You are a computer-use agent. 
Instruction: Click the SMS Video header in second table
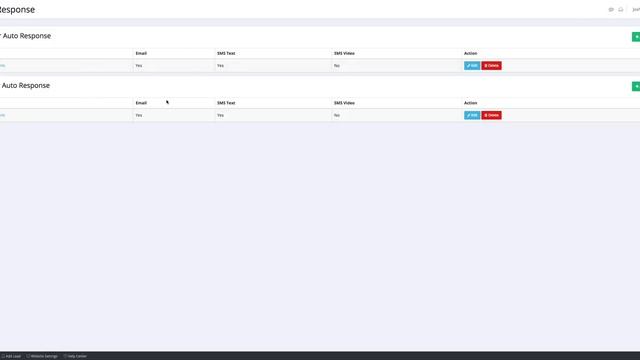click(344, 103)
